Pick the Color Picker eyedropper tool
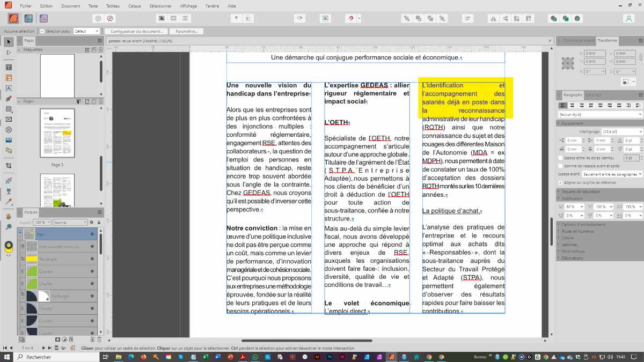 [9, 202]
